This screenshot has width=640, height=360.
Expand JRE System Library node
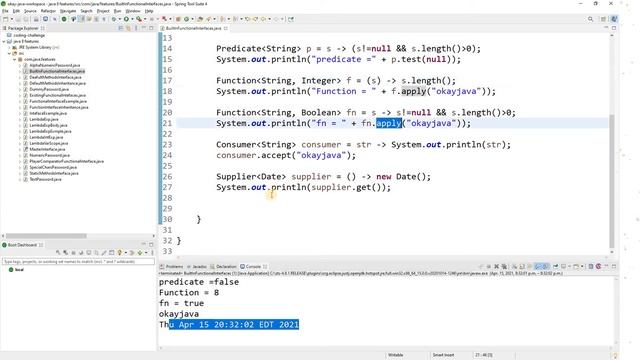coord(9,47)
